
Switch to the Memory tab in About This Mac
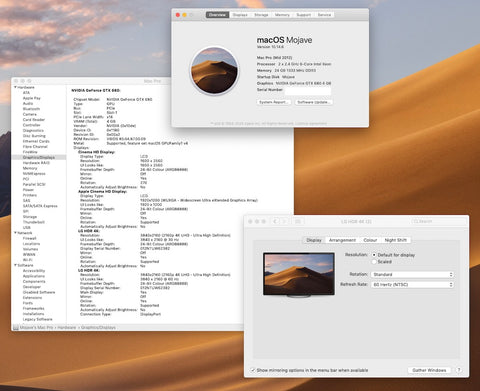[x=282, y=15]
